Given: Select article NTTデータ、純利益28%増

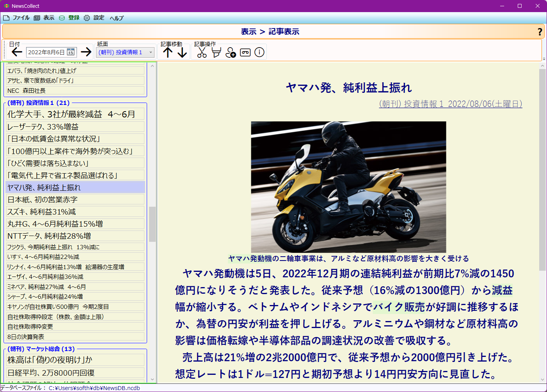Looking at the screenshot, I should click(75, 236).
